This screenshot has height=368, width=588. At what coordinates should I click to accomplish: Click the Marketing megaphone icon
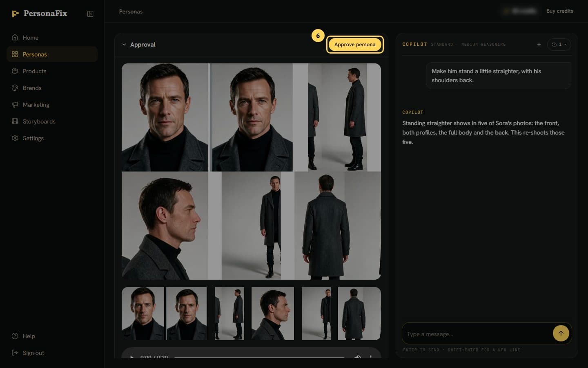tap(15, 105)
